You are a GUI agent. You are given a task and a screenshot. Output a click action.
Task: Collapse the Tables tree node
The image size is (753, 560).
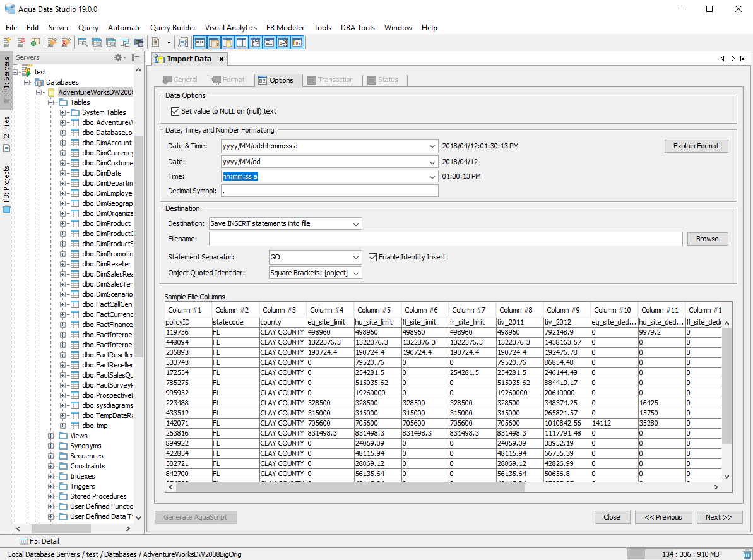tap(51, 102)
